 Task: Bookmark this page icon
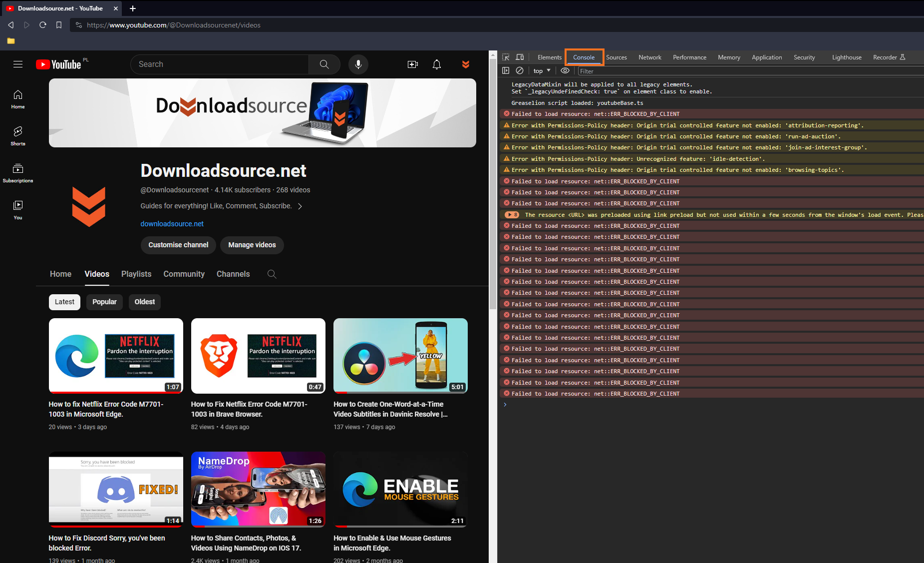(59, 25)
